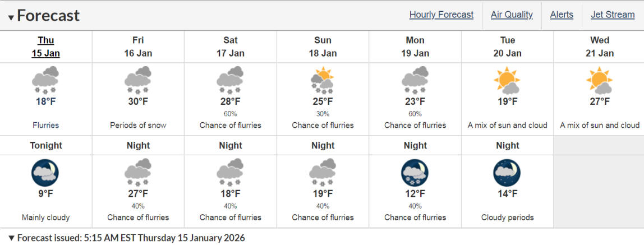Screen dimensions: 644x245
Task: Open the Air Quality link
Action: coord(512,15)
